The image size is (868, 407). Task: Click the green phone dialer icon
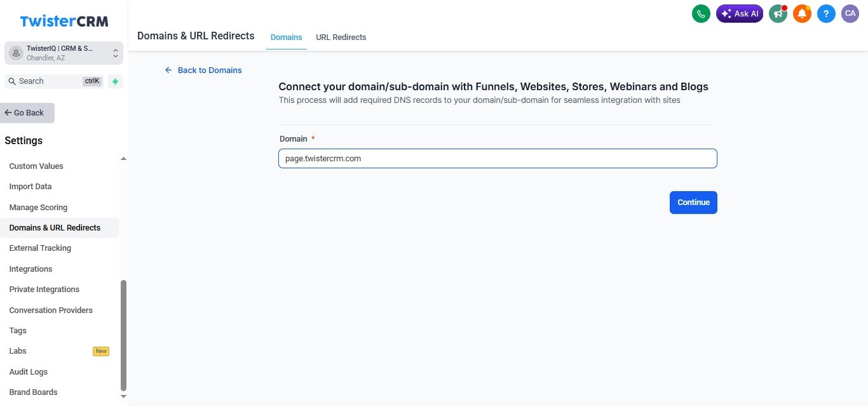click(701, 14)
